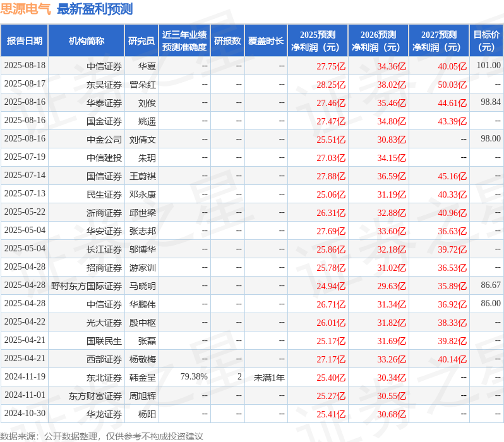This screenshot has width=504, height=442.
Task: Click researcher 韩金呈
Action: [142, 378]
